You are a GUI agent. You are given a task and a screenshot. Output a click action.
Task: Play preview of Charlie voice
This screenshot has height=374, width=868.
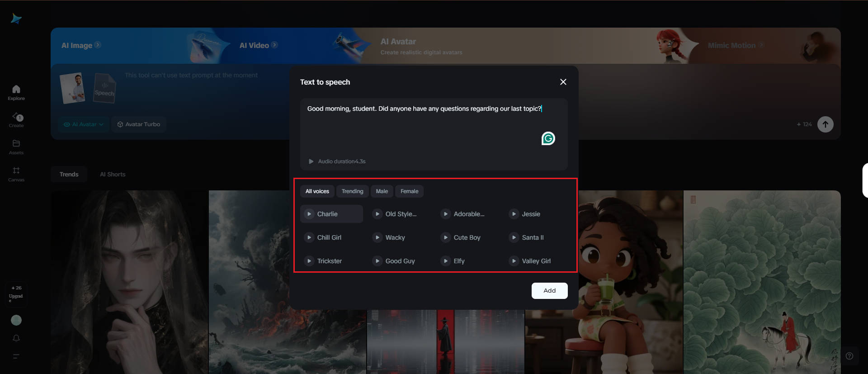(x=309, y=214)
